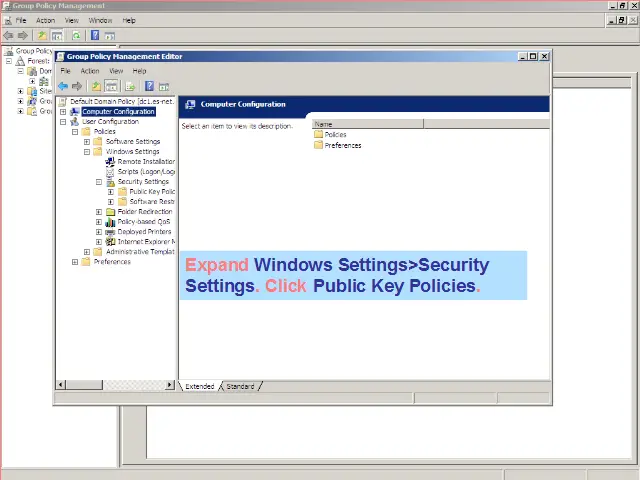Click the Name column header
The height and width of the screenshot is (480, 640).
(x=368, y=124)
